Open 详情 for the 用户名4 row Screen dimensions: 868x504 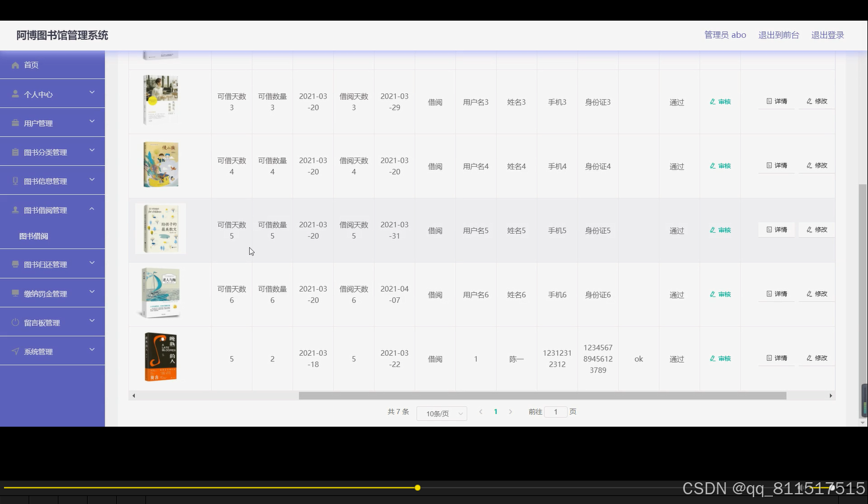776,166
